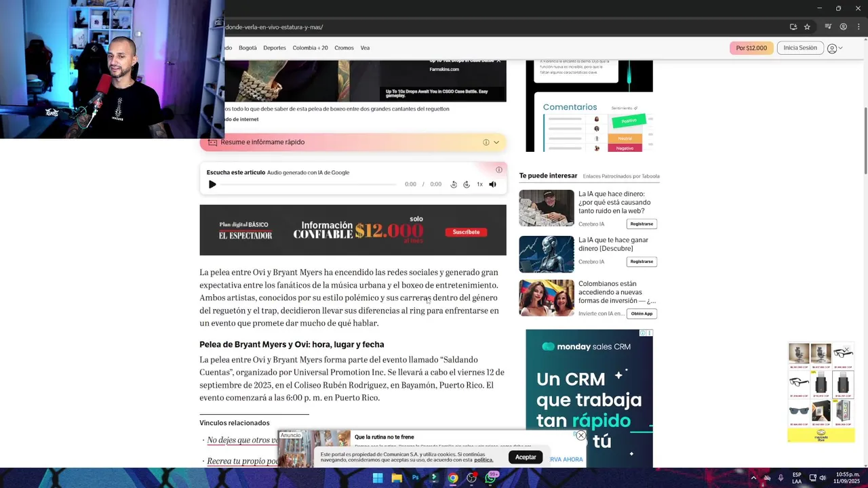This screenshot has height=488, width=868.
Task: Open link Recrea tu propio
Action: (243, 462)
